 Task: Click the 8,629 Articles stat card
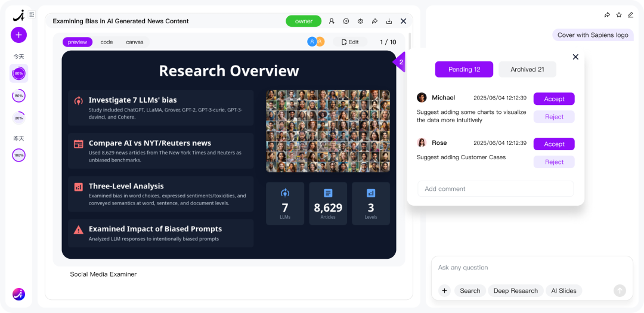coord(328,203)
